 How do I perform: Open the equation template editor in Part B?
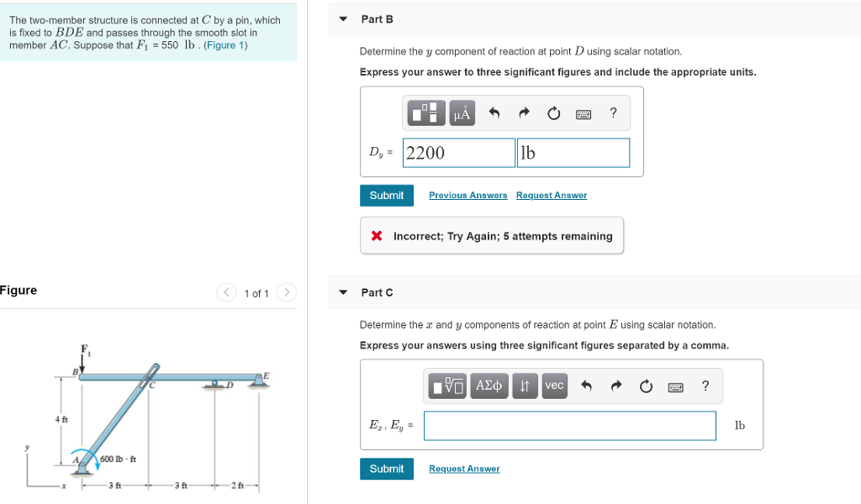click(425, 113)
